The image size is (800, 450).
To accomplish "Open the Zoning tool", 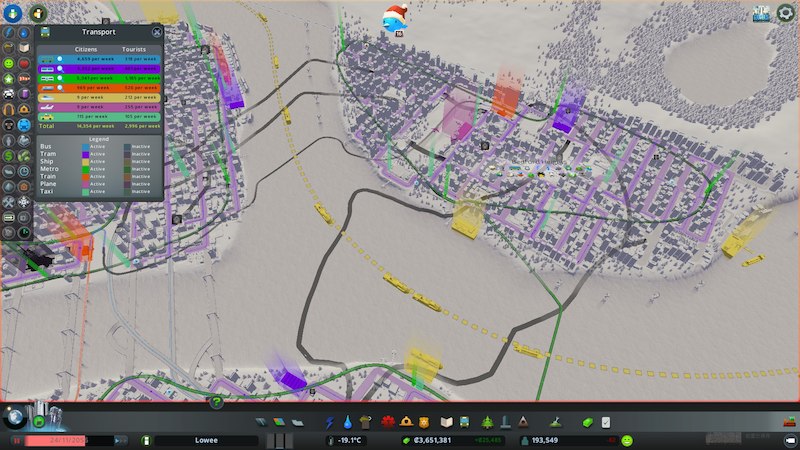I will click(x=280, y=421).
